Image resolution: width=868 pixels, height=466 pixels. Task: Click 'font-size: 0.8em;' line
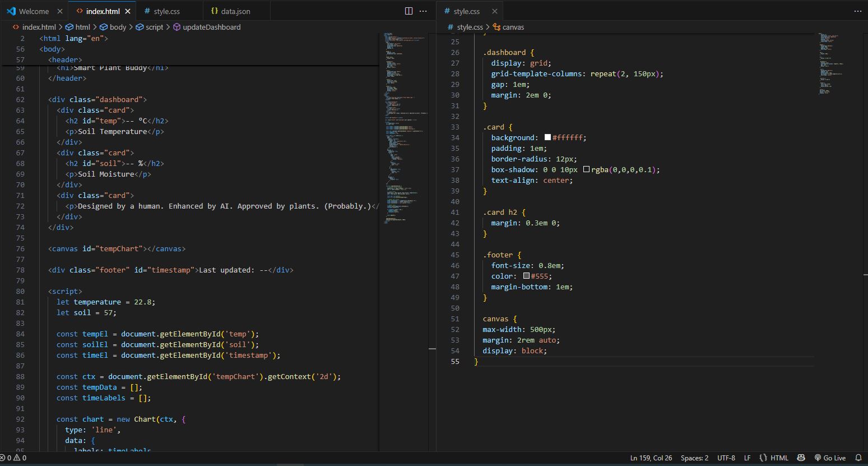pos(528,265)
